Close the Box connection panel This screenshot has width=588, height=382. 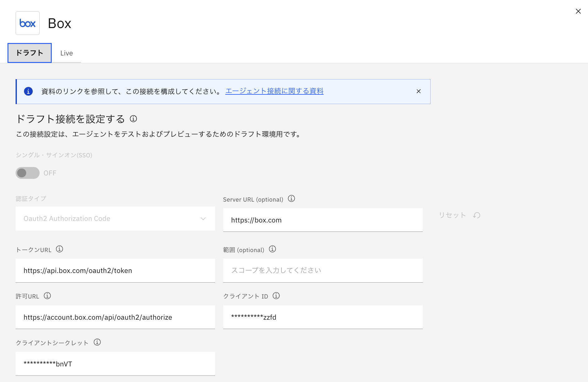[x=578, y=11]
